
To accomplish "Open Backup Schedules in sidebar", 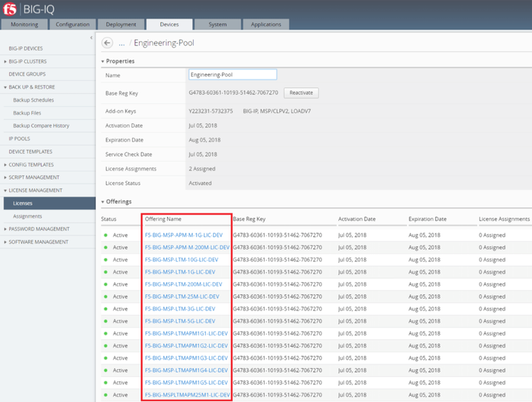I will coord(33,100).
